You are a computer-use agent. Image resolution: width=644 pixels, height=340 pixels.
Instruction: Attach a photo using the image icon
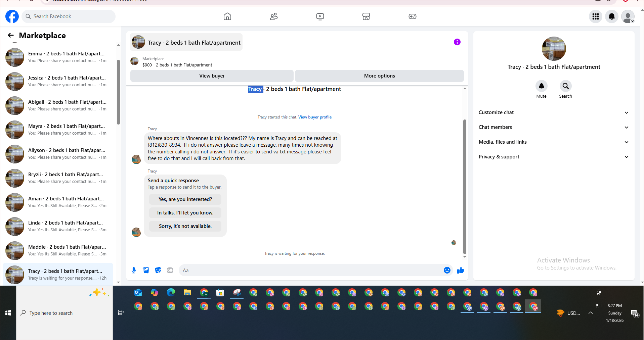click(146, 270)
